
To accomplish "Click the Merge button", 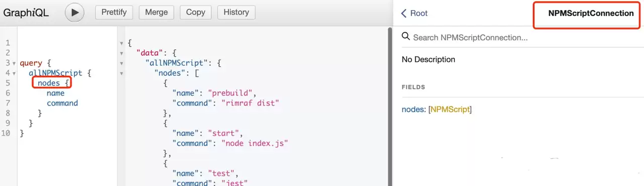I will click(156, 13).
